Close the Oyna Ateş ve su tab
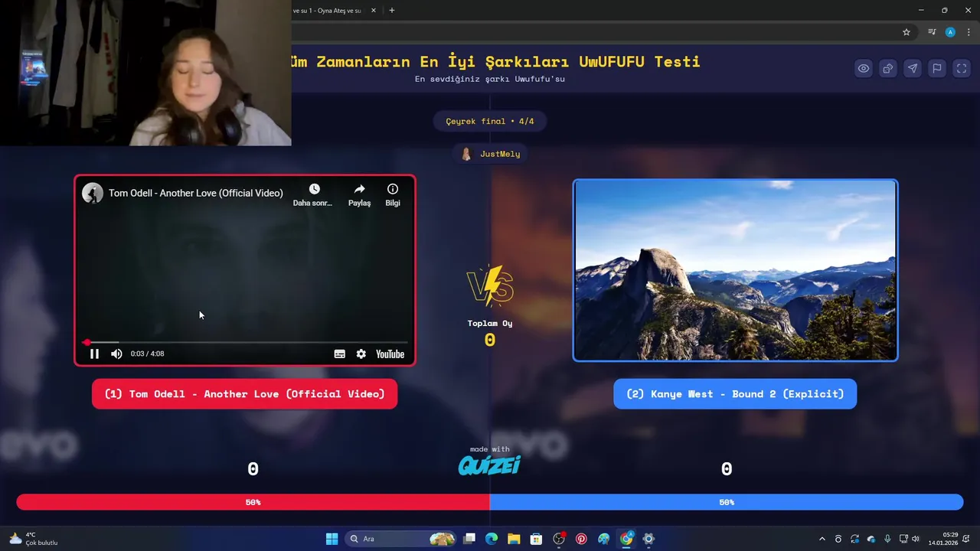 pyautogui.click(x=374, y=11)
